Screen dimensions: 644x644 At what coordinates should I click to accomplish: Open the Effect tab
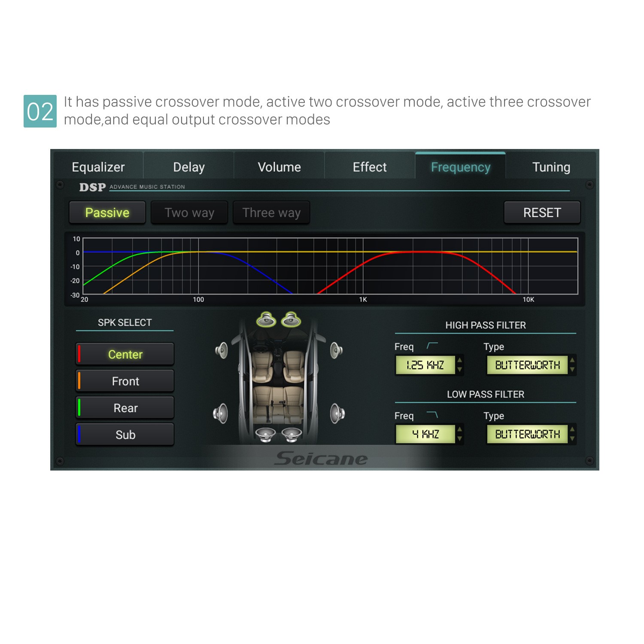(x=370, y=167)
